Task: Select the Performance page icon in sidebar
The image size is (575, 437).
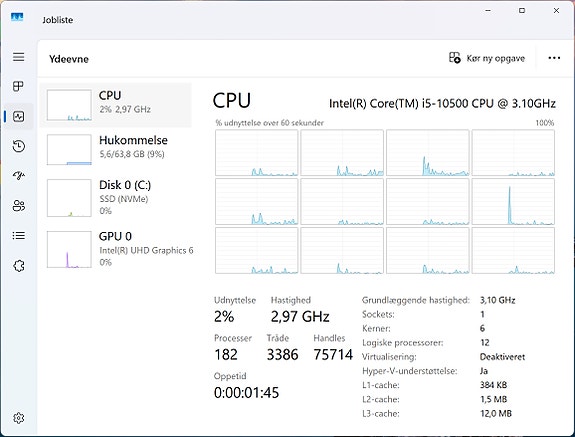Action: pyautogui.click(x=19, y=117)
